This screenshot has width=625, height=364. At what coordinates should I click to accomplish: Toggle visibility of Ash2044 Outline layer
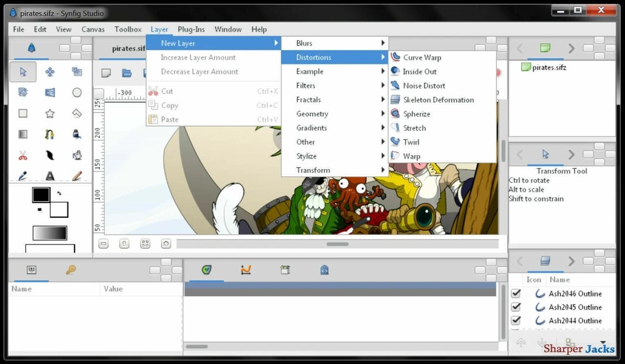click(x=516, y=320)
